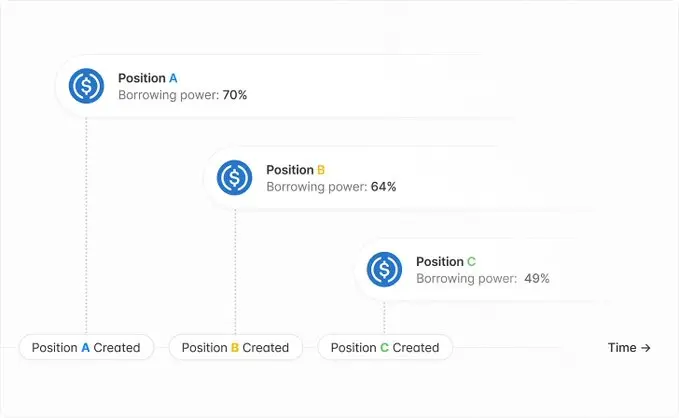Screen dimensions: 679x418
Task: Click the dotted line below Position A card
Action: click(x=86, y=220)
